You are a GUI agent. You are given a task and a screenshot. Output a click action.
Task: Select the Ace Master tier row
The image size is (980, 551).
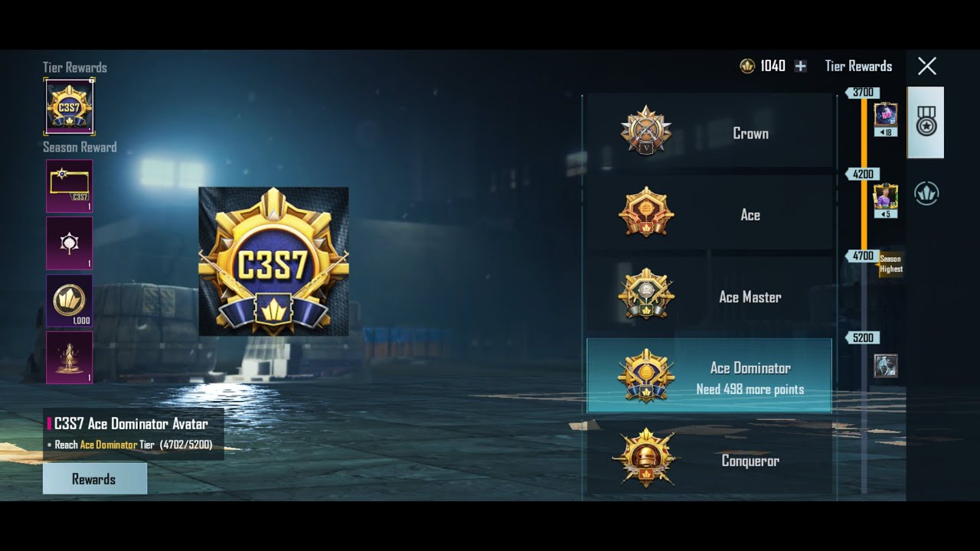tap(710, 297)
